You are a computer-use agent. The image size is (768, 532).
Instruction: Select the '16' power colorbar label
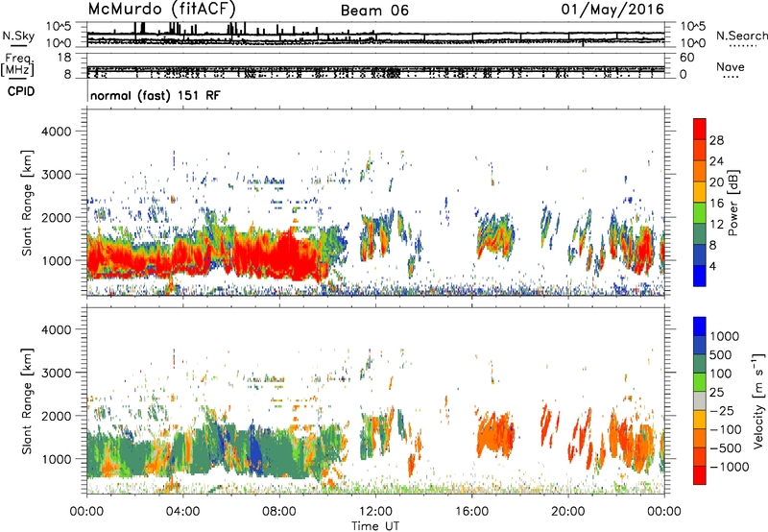pos(716,204)
